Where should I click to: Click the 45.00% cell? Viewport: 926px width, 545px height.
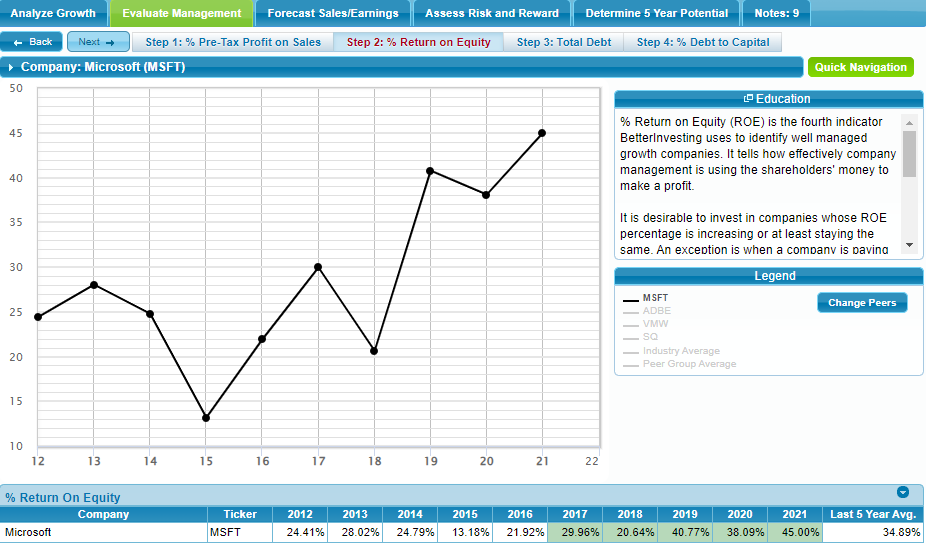795,533
